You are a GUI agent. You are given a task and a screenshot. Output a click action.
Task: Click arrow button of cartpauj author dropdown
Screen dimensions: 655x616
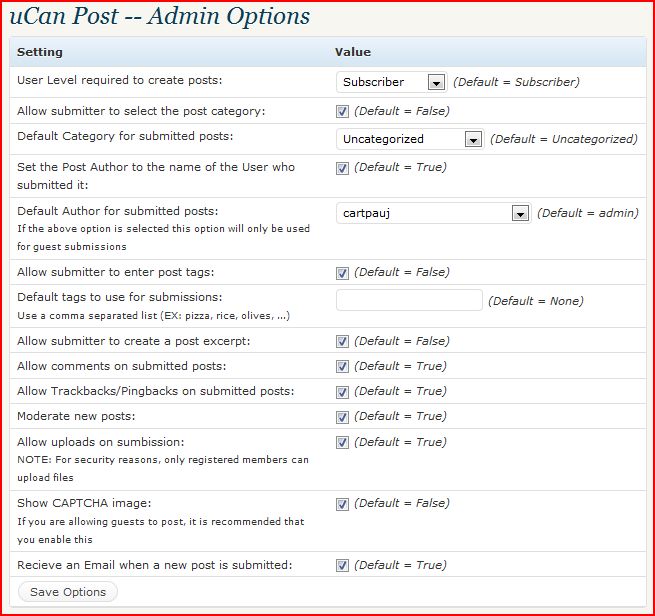[x=520, y=213]
